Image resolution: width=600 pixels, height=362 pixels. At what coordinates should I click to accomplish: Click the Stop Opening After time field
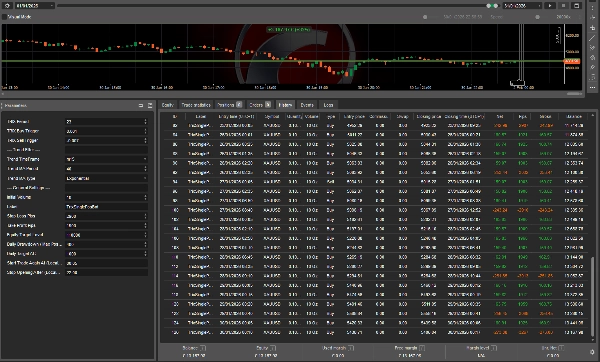click(x=106, y=272)
